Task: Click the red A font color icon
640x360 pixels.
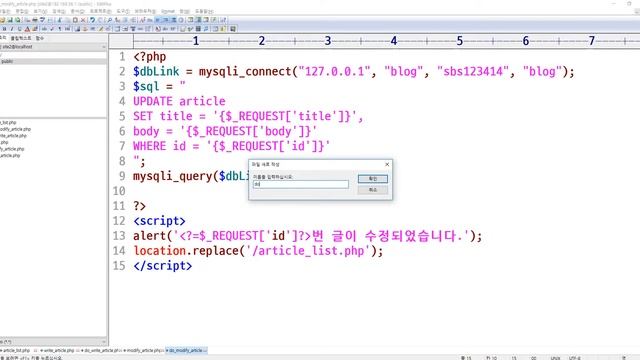Action: (27, 29)
